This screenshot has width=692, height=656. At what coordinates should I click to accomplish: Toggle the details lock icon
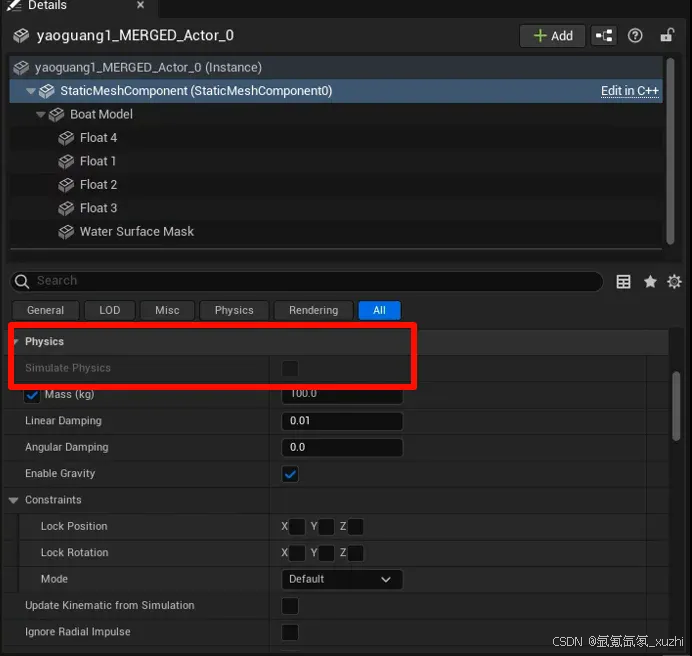667,35
